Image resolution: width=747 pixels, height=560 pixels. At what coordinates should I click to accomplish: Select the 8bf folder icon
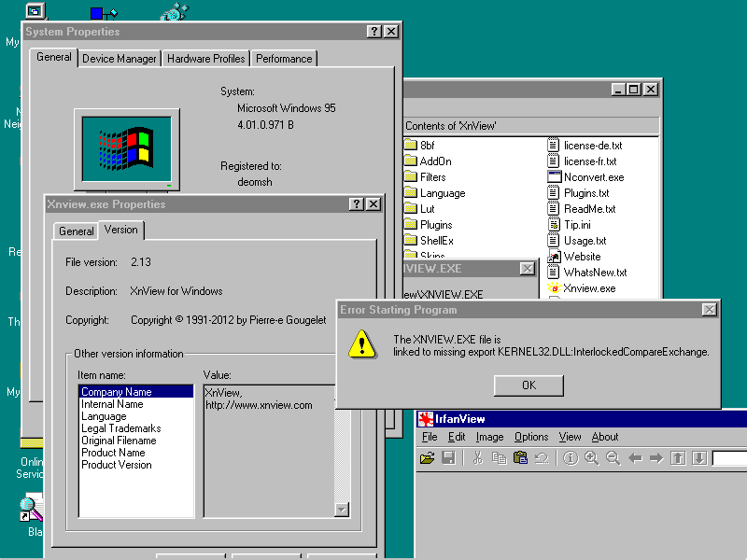(411, 145)
